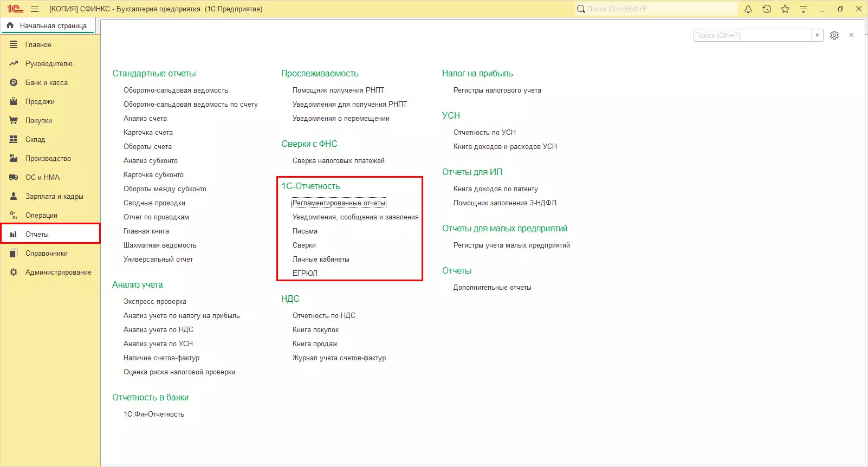Open the history clock icon

pos(767,9)
